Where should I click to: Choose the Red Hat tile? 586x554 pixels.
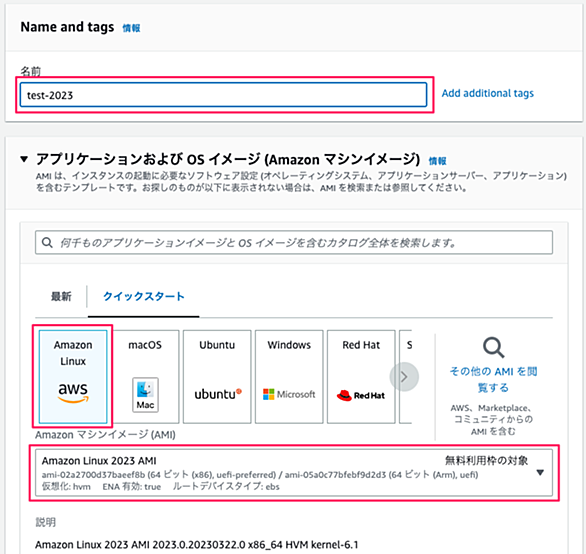[361, 376]
